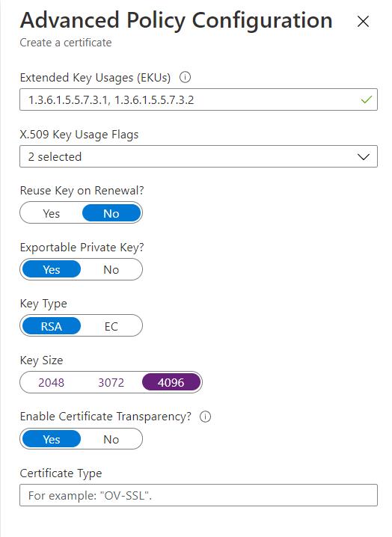Set Reuse Key on Renewal to Yes

(x=52, y=213)
